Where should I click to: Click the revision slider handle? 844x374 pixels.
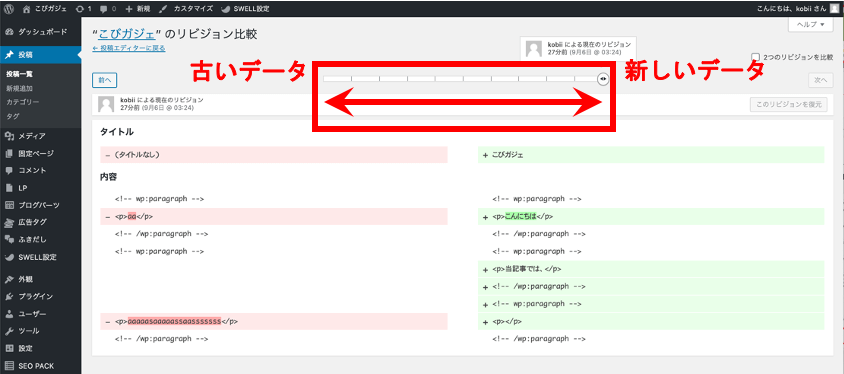pos(603,79)
